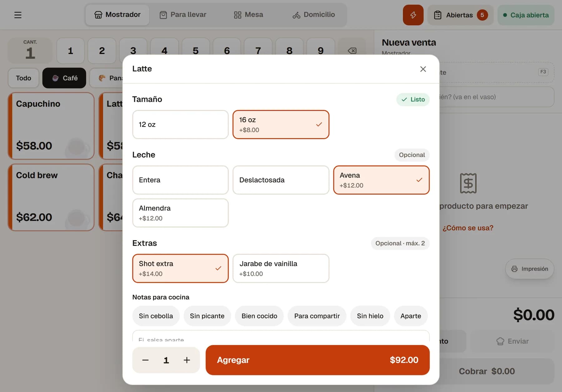Click the orange lightning bolt quick-action icon
The height and width of the screenshot is (392, 562).
[413, 15]
